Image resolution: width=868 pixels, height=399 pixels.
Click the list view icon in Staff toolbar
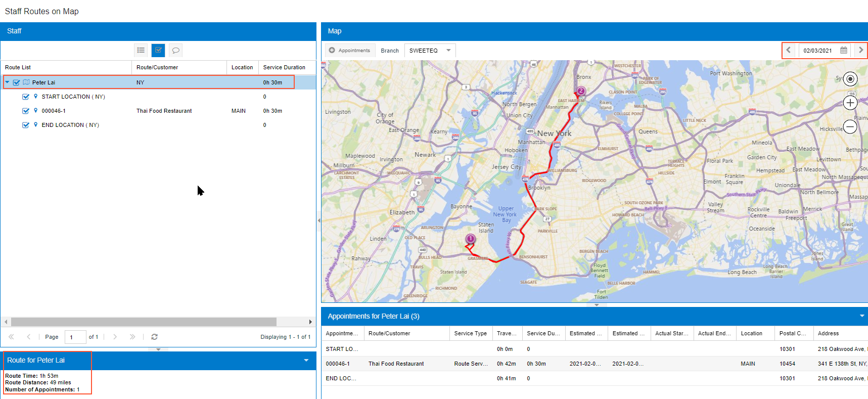(x=141, y=50)
